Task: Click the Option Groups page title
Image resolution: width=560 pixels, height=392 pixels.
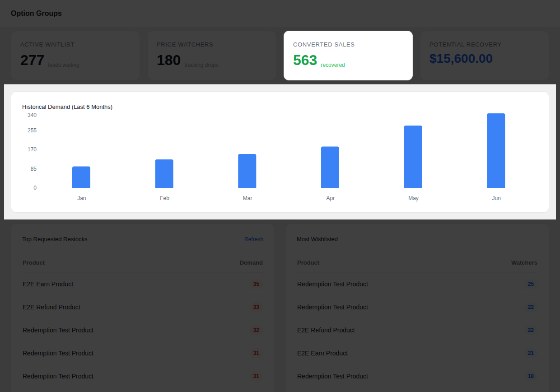Action: [36, 13]
